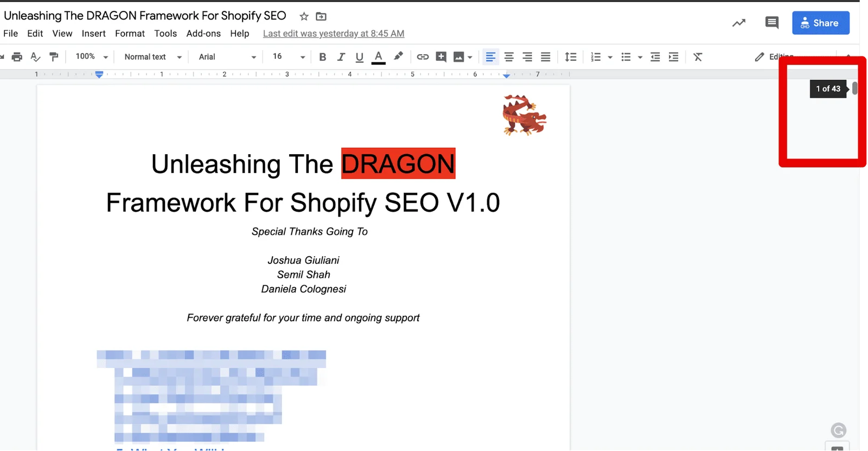Open the File menu

11,34
